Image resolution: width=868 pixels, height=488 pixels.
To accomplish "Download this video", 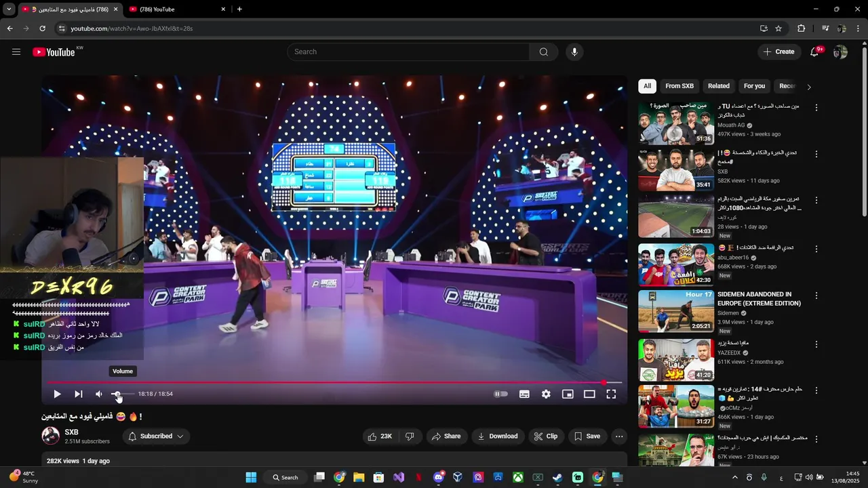I will coord(498,436).
